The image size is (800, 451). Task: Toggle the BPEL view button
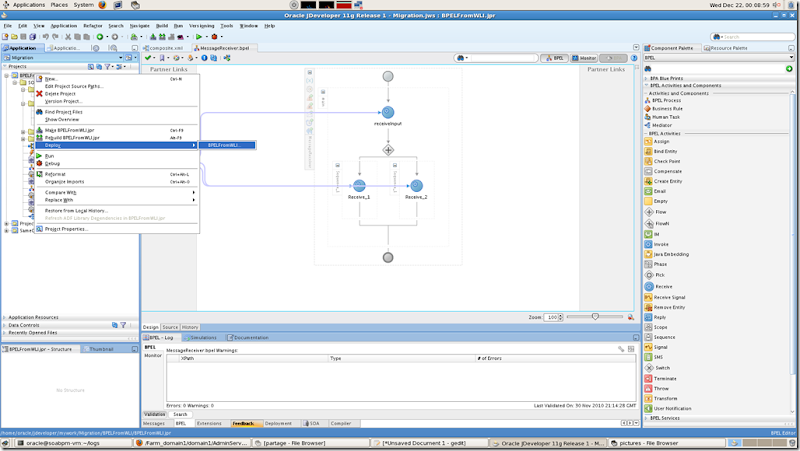[555, 58]
